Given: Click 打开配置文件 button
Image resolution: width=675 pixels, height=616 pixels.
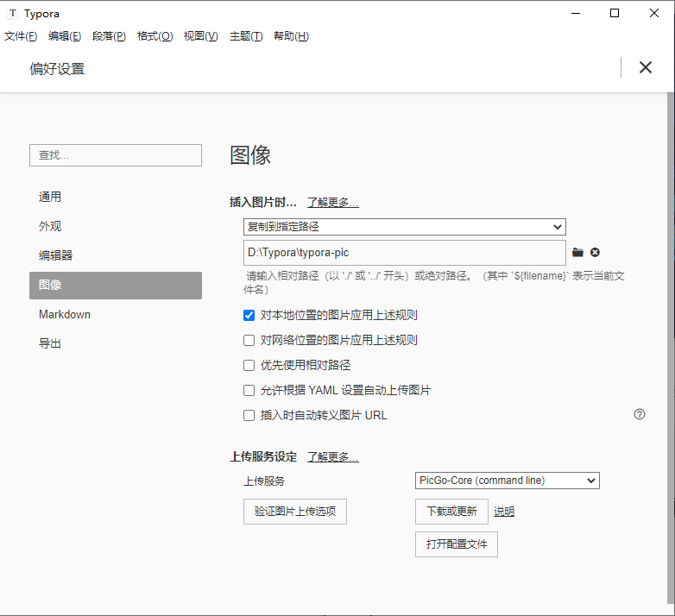Looking at the screenshot, I should 457,544.
